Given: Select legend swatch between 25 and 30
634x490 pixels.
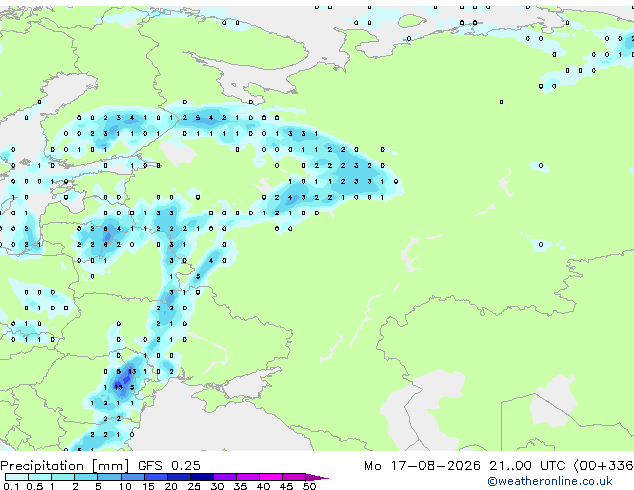Looking at the screenshot, I should 202,477.
